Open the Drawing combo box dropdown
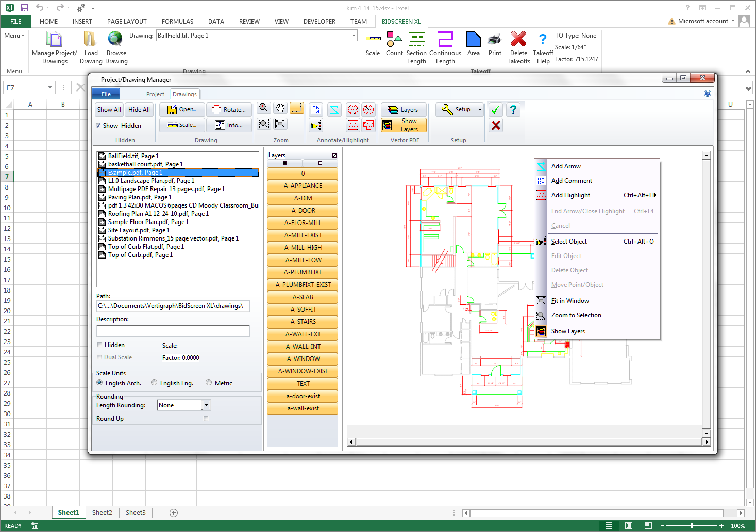Viewport: 756px width, 532px height. (354, 36)
